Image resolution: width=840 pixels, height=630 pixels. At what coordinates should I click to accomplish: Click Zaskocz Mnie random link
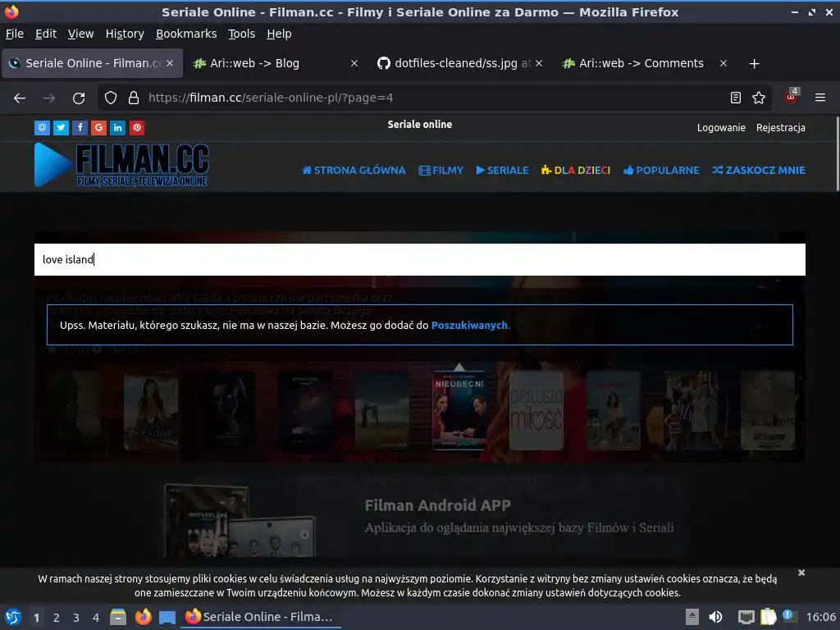[x=759, y=171]
